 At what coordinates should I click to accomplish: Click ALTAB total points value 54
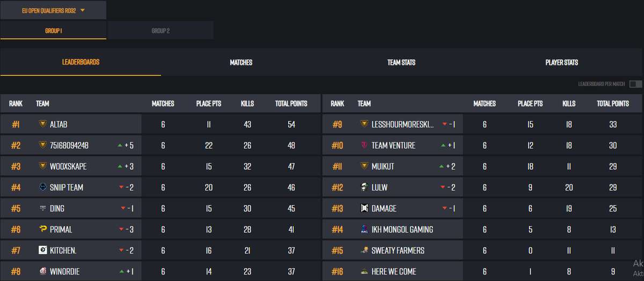point(291,124)
